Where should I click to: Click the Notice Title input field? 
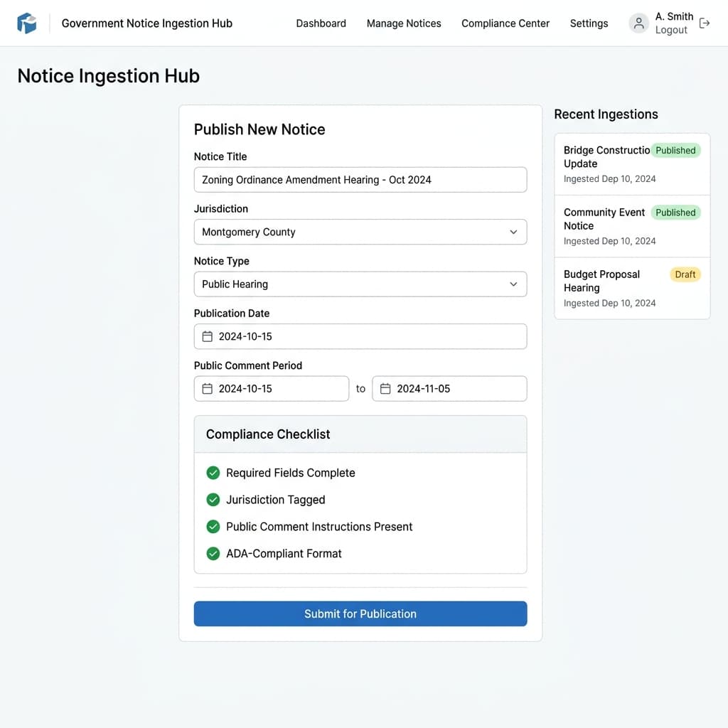[x=360, y=179]
